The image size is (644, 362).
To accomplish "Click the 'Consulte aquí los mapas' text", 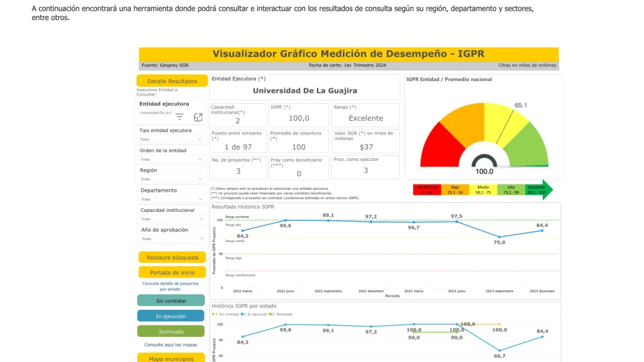I will pyautogui.click(x=170, y=345).
